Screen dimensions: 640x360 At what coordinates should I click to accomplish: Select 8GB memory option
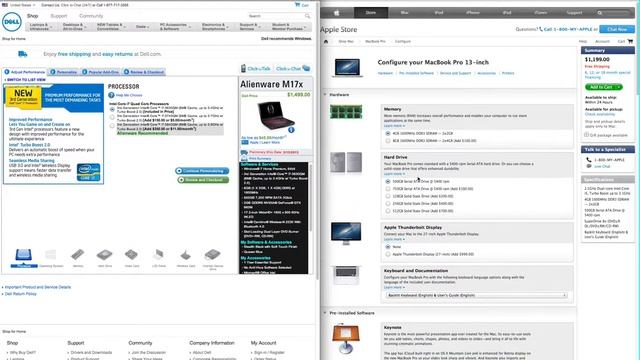click(388, 141)
